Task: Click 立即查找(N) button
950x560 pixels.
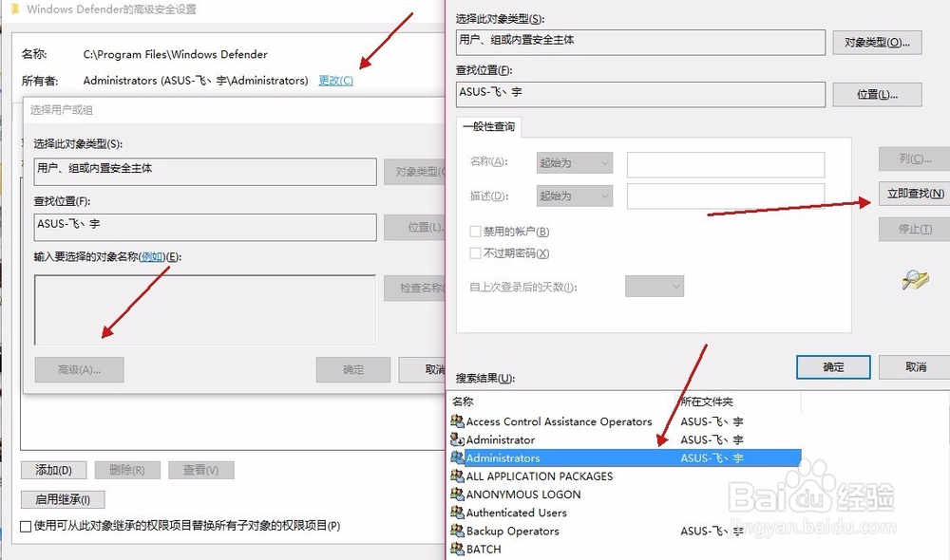Action: coord(916,194)
